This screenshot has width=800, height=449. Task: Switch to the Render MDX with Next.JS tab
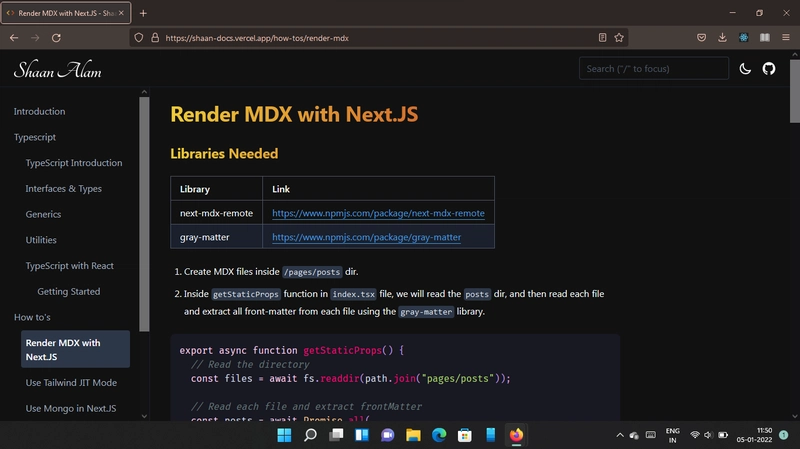tap(66, 13)
